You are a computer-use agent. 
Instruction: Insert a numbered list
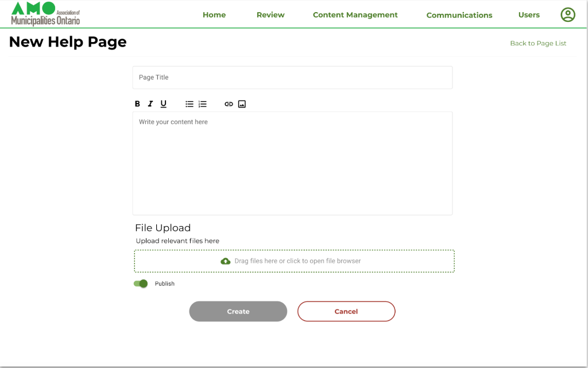(x=202, y=103)
